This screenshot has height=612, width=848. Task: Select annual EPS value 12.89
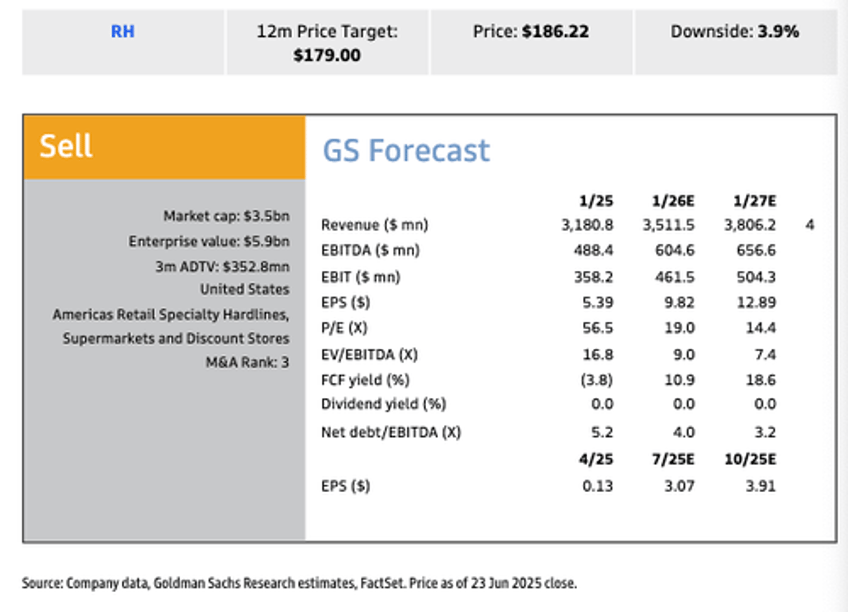(757, 302)
